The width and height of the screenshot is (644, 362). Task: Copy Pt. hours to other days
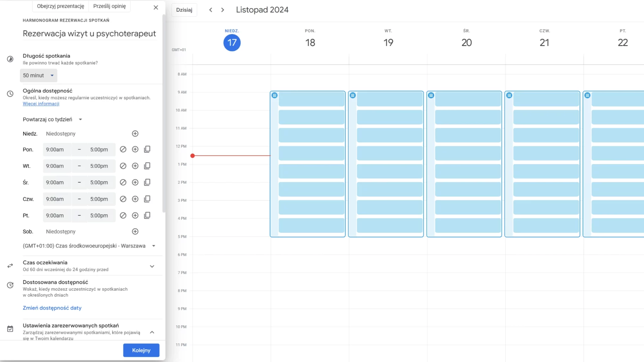point(147,215)
